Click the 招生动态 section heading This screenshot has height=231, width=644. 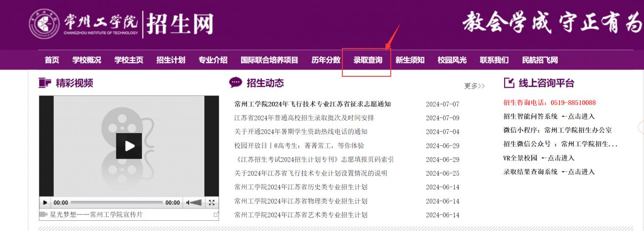265,83
